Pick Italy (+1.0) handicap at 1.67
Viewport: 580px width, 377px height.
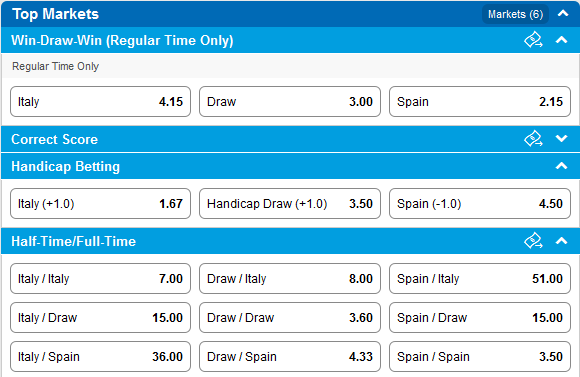pyautogui.click(x=100, y=203)
